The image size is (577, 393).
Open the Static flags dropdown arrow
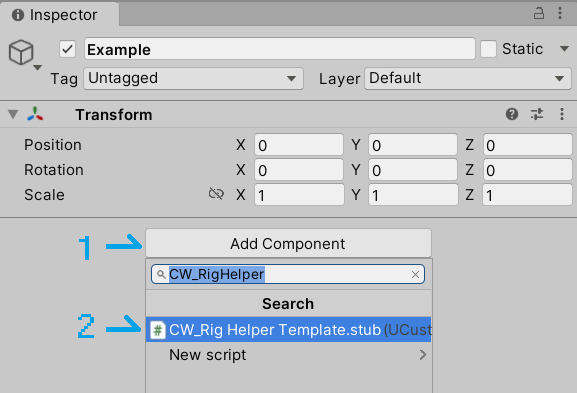pos(564,49)
